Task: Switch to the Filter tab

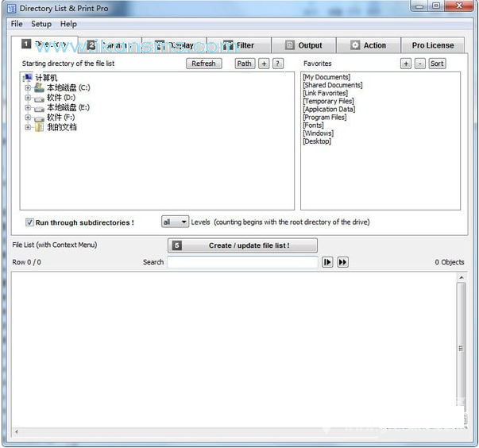Action: point(239,45)
